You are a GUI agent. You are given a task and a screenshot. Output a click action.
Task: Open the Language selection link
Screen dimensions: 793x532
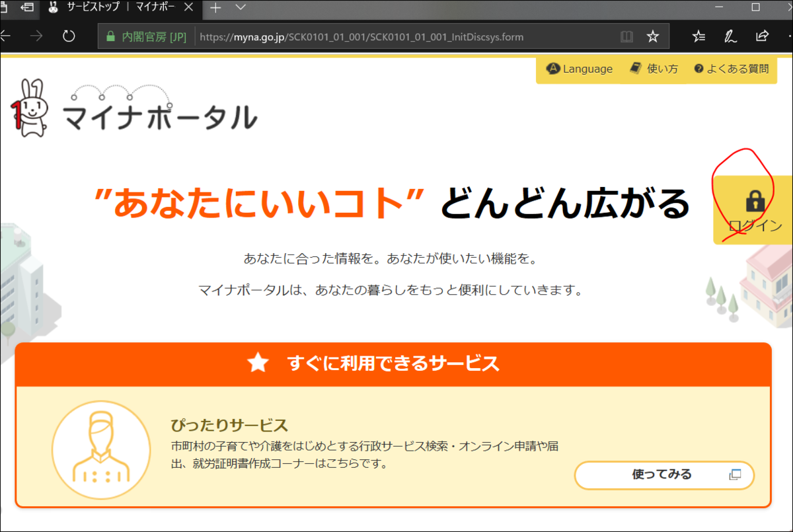click(580, 69)
